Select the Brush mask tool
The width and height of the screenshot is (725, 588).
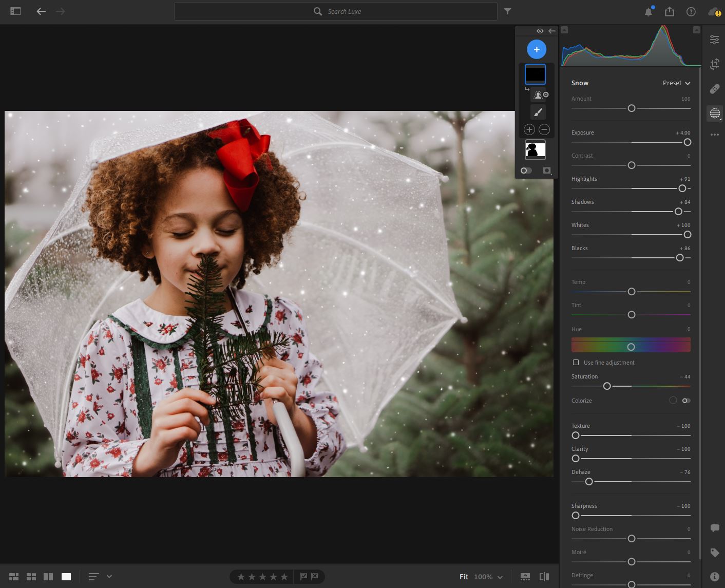coord(538,112)
